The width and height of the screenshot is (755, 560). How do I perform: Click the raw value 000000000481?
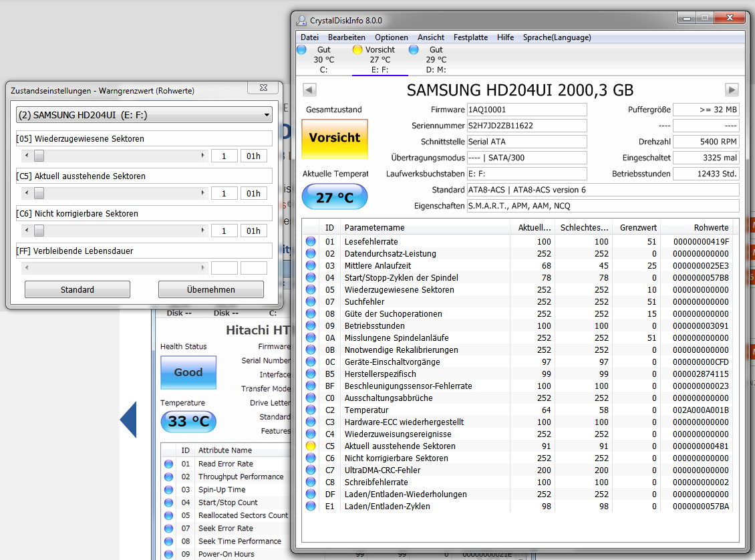click(701, 446)
